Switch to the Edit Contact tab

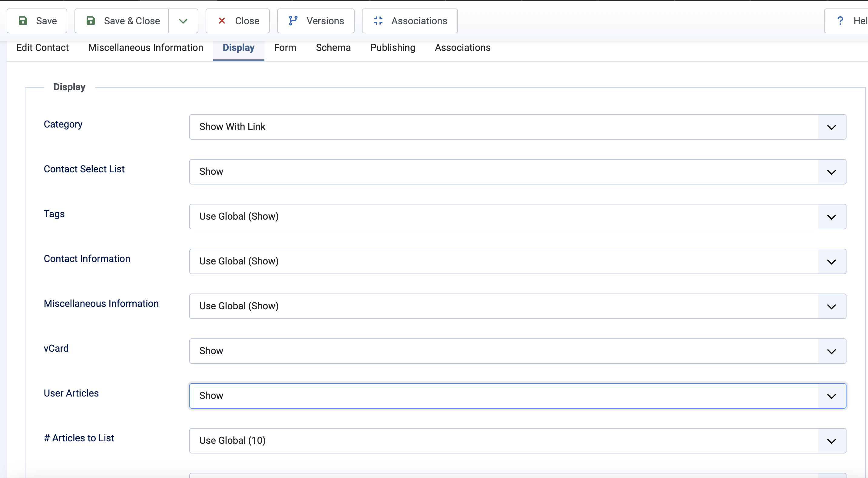click(42, 48)
